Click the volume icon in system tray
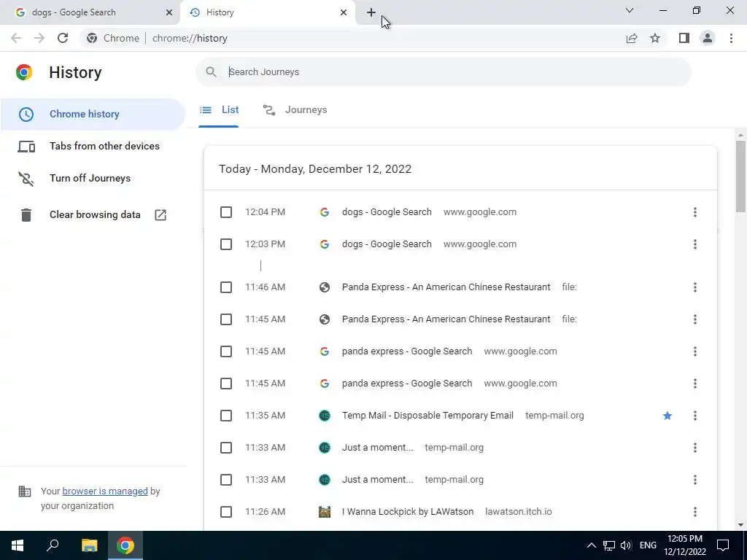This screenshot has height=560, width=747. [x=626, y=545]
